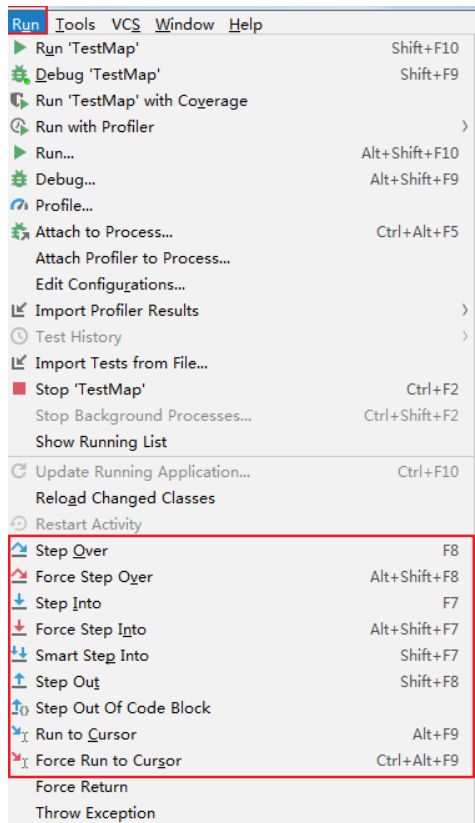
Task: Click the Step Into down-arrow icon
Action: tap(19, 602)
